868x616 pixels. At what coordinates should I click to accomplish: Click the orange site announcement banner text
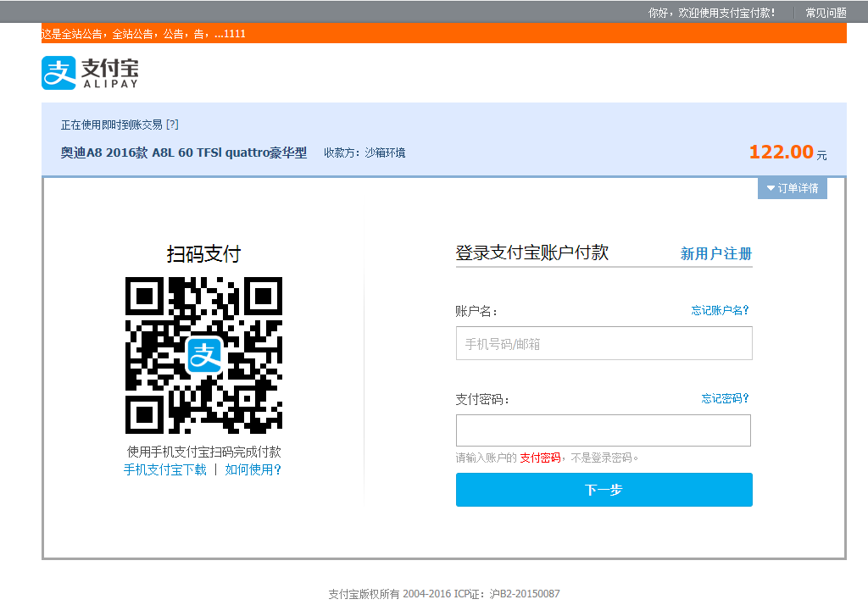[143, 34]
